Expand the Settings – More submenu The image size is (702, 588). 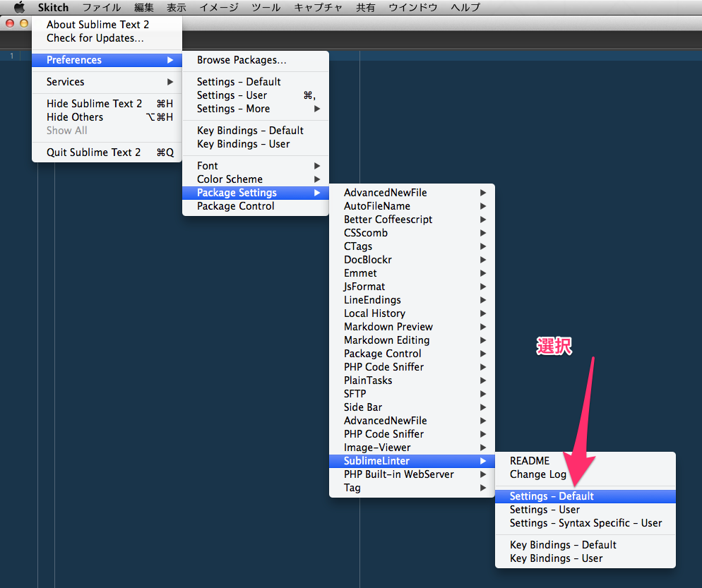(256, 109)
